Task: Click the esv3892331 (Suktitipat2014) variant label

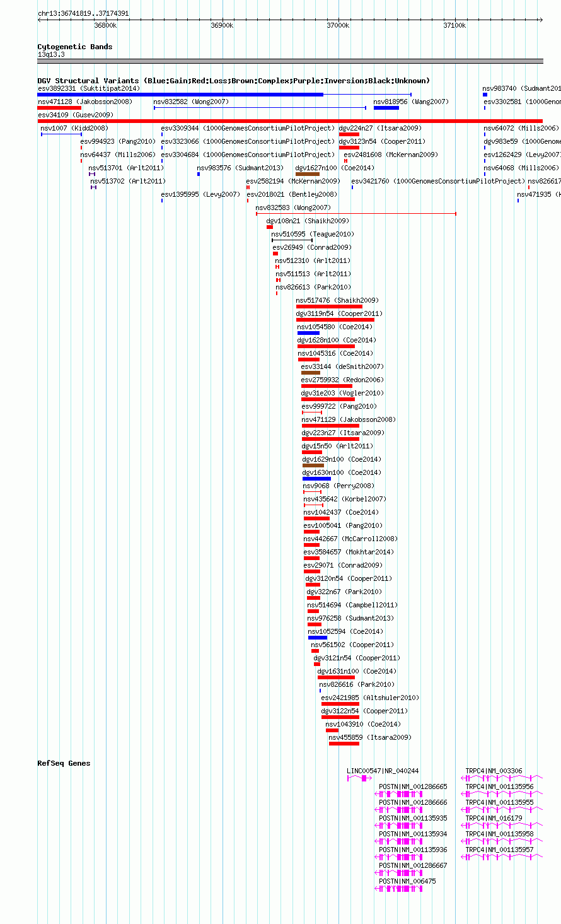Action: coord(89,89)
